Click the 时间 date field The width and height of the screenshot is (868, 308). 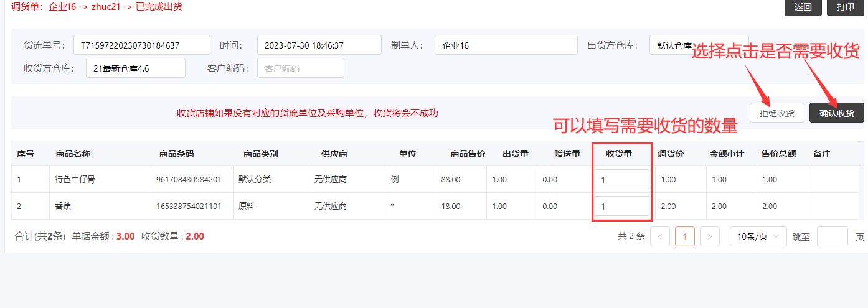319,45
